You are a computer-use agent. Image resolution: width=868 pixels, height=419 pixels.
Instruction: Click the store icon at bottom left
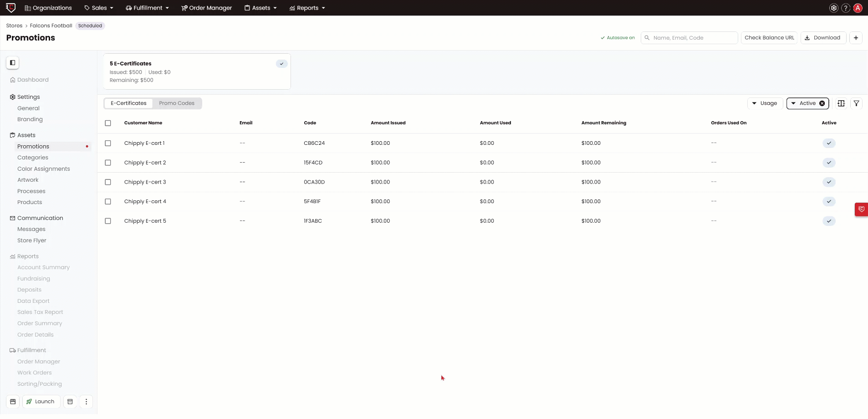(x=13, y=402)
